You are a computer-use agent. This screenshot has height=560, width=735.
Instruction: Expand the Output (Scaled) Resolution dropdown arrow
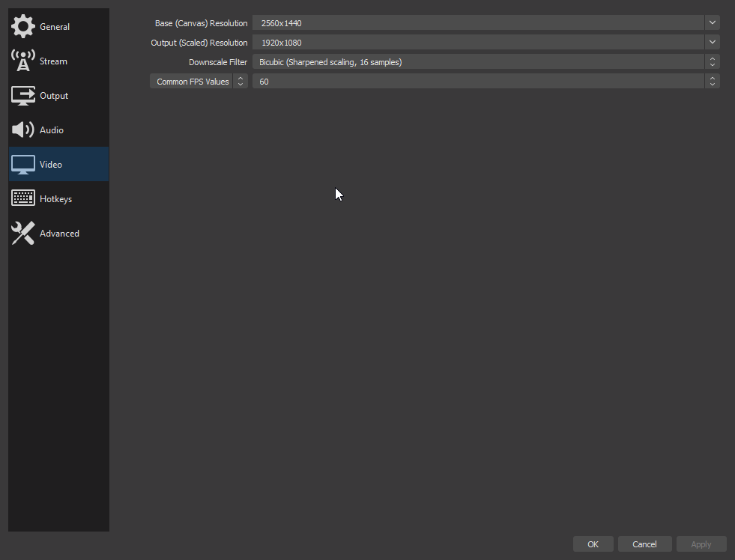coord(712,43)
